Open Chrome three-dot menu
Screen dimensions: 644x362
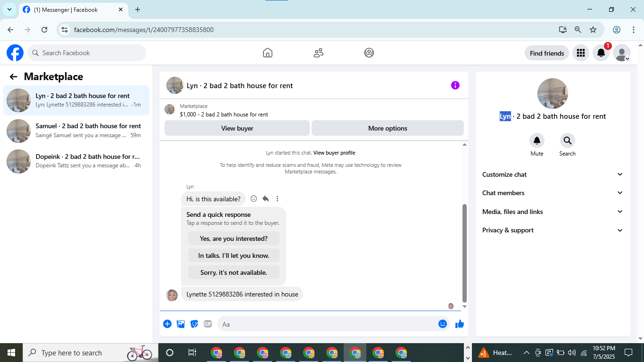tap(633, 30)
